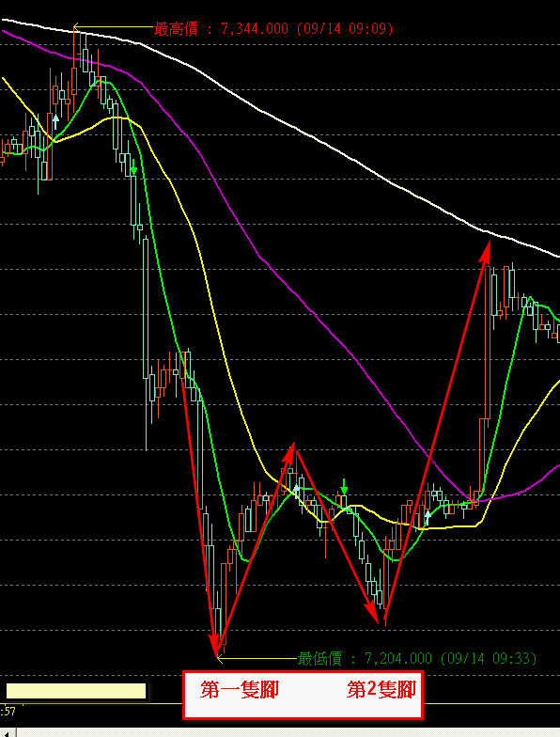
Task: Click the green down-arrow signal before the big drop
Action: [133, 167]
